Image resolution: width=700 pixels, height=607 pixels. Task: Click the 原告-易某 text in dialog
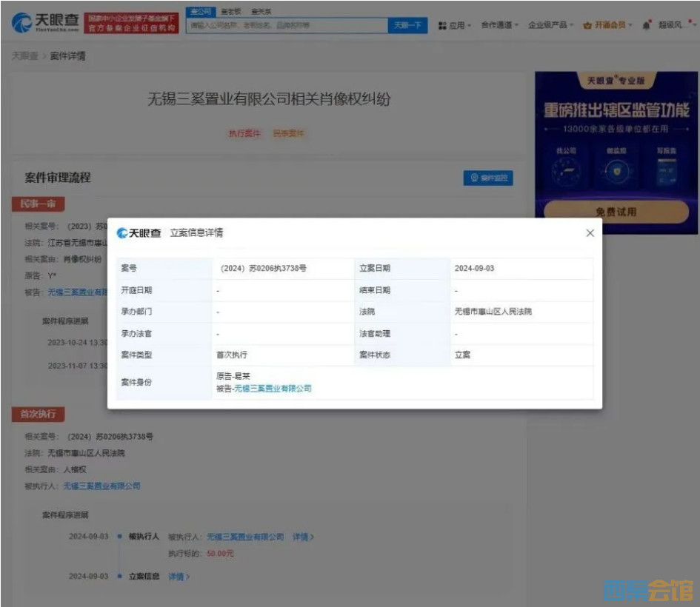(233, 377)
